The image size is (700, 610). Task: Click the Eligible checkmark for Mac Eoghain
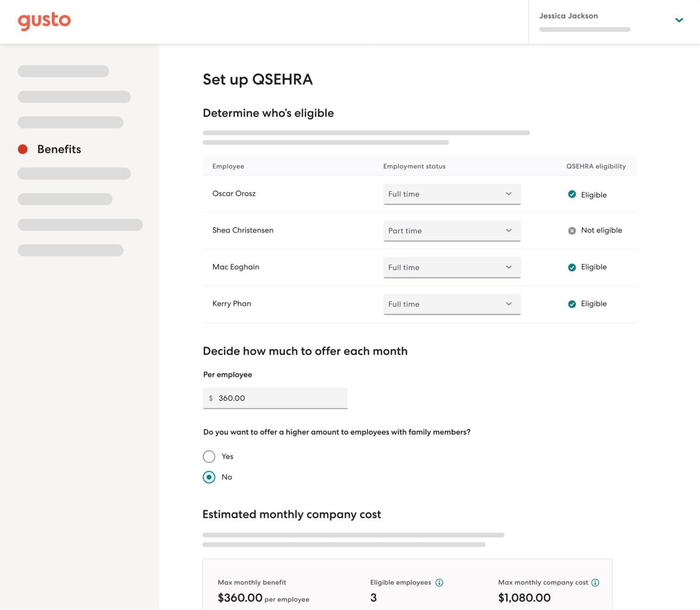tap(572, 267)
